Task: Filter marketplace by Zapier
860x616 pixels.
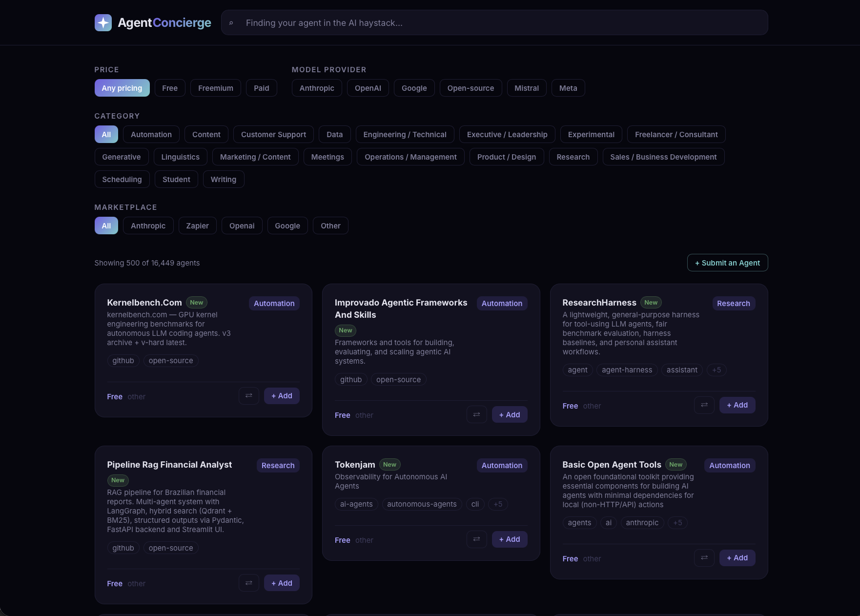Action: [x=198, y=226]
